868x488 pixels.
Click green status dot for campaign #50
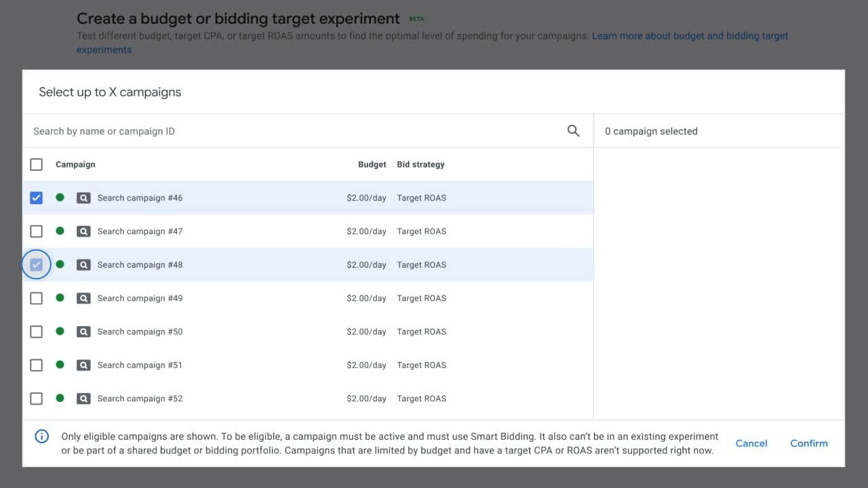pyautogui.click(x=60, y=331)
